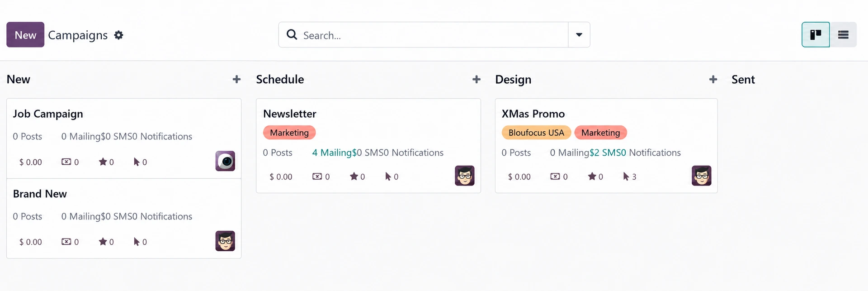Click $ 0.00 revenue on XMas Promo
The image size is (868, 291).
pos(519,177)
